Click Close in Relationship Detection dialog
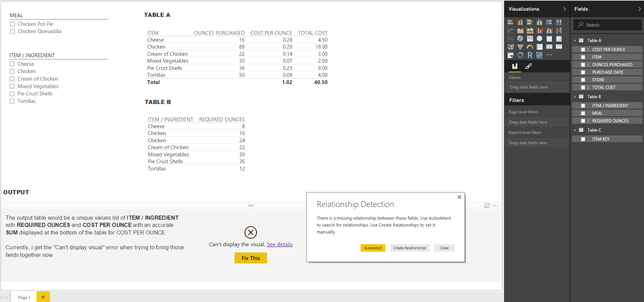 pos(444,248)
